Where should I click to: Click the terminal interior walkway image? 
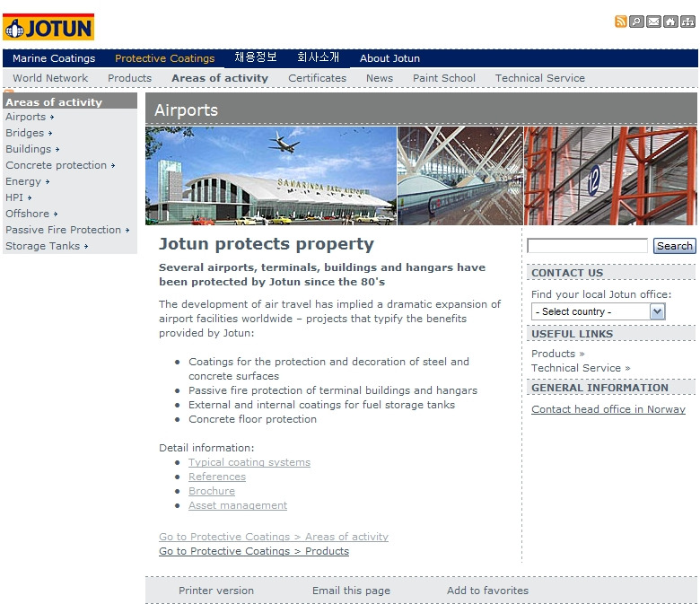pyautogui.click(x=460, y=176)
